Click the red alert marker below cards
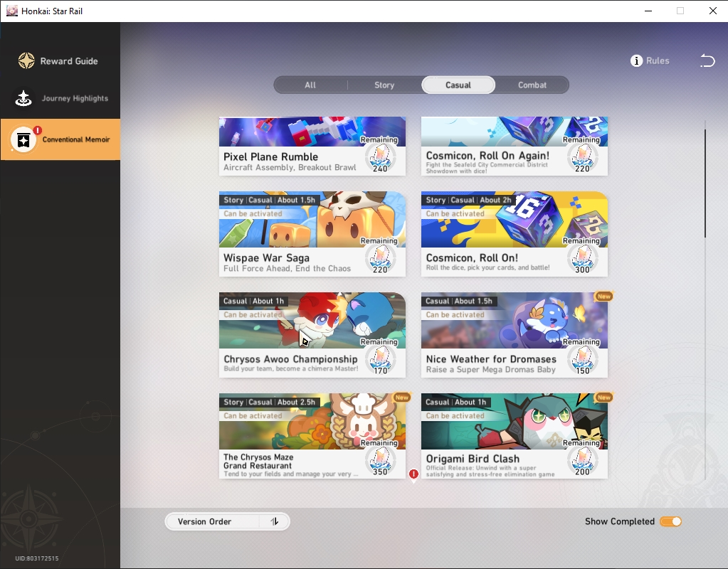Viewport: 728px width, 569px height. (413, 474)
